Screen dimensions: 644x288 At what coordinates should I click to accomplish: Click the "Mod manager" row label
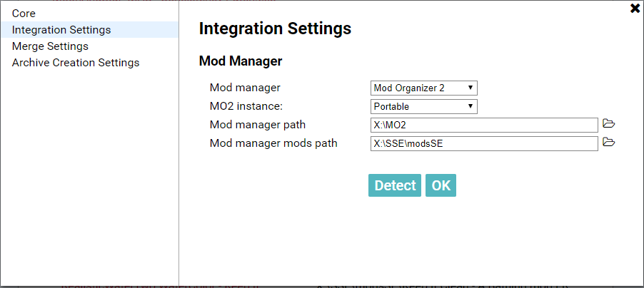pyautogui.click(x=245, y=88)
